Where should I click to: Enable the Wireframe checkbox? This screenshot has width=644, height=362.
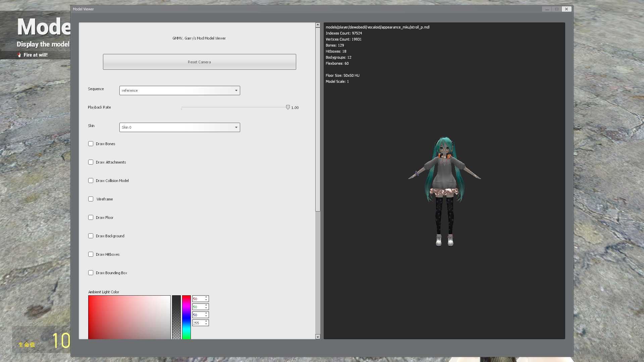tap(91, 199)
